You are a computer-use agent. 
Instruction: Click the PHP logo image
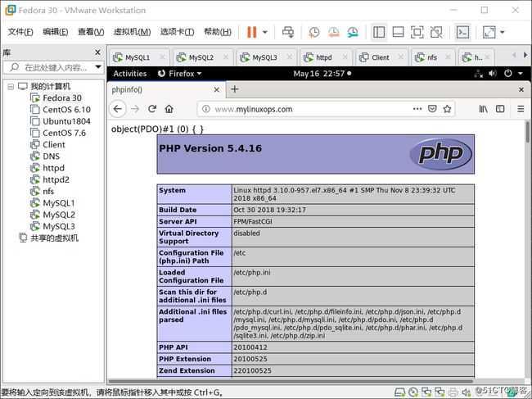pos(440,154)
